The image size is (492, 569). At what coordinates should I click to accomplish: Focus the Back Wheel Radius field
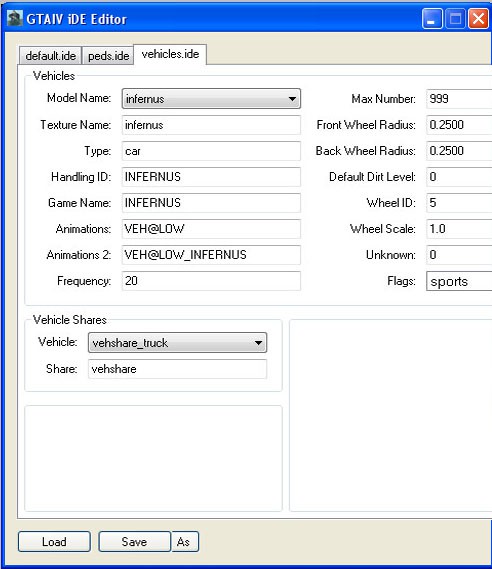(459, 151)
